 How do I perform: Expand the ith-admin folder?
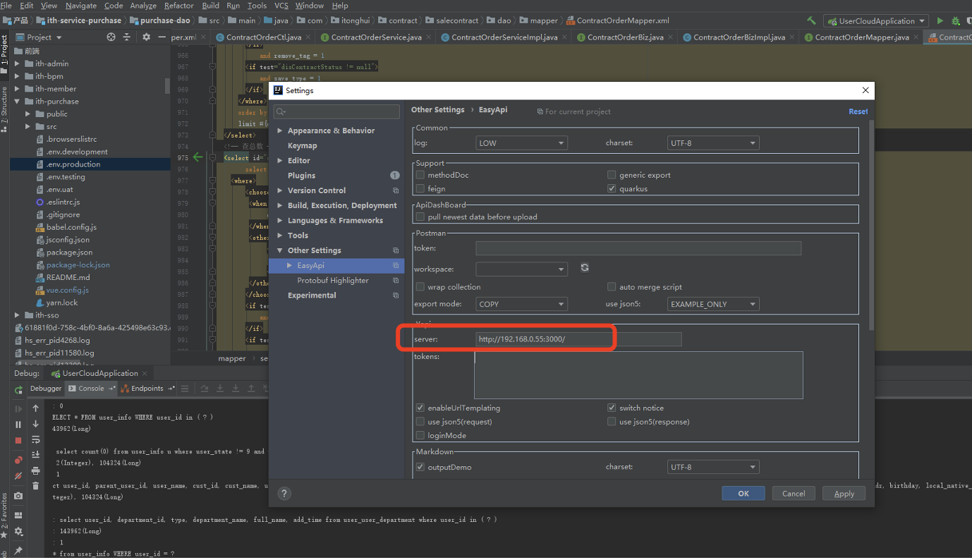click(17, 63)
